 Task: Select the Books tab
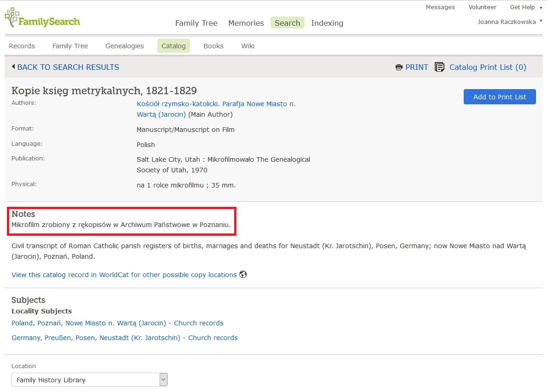(213, 46)
